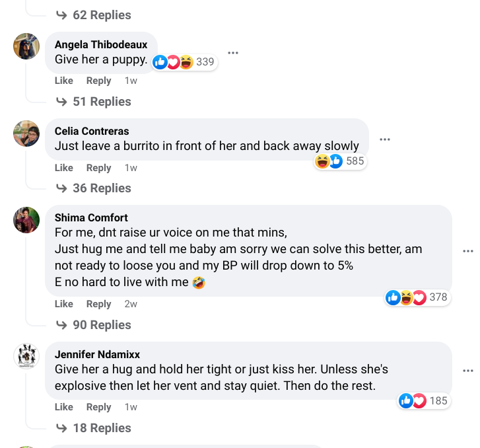Open Shima Comfort's profile name link
This screenshot has width=480, height=448.
point(91,217)
